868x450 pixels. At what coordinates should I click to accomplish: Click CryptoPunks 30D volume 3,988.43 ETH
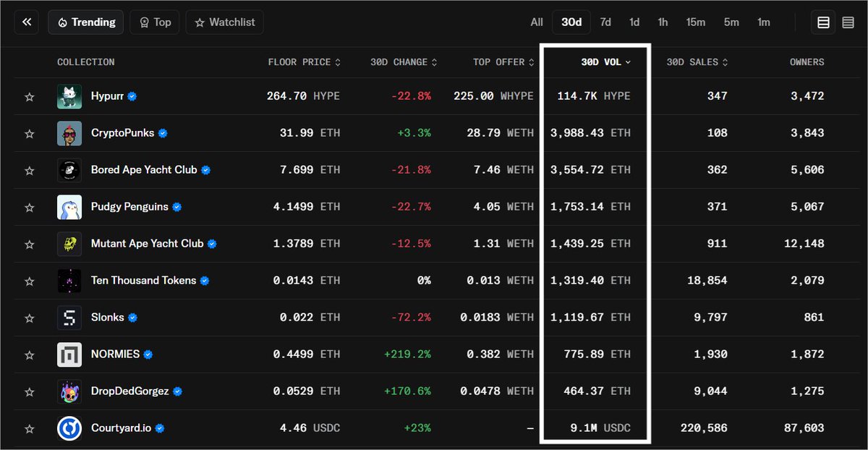590,133
